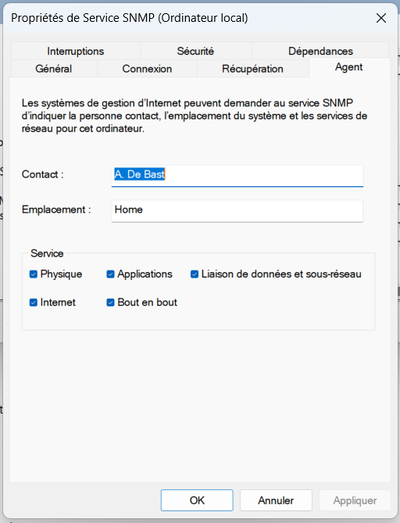The width and height of the screenshot is (400, 523).
Task: Open the Sécurité tab
Action: coord(195,51)
